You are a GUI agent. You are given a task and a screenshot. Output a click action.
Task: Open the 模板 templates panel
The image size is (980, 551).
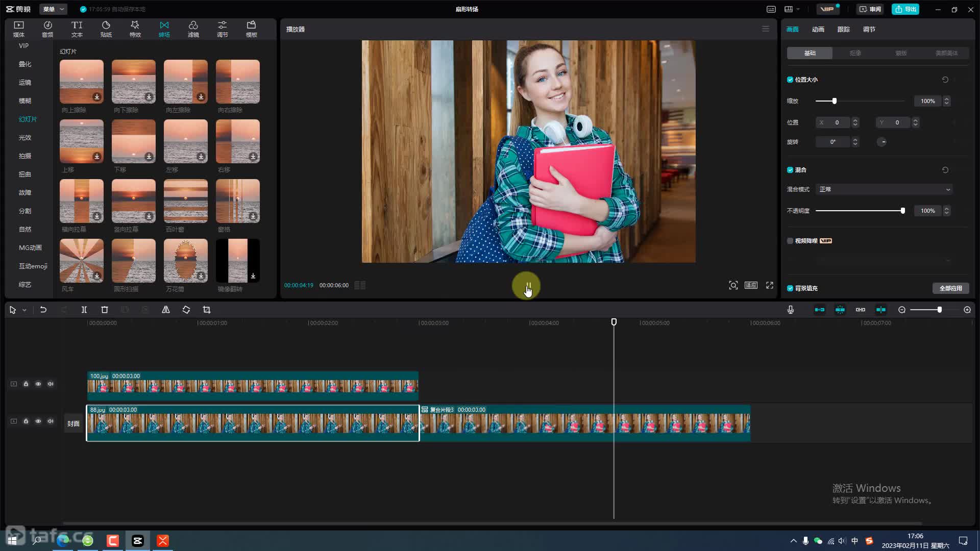[x=252, y=29]
